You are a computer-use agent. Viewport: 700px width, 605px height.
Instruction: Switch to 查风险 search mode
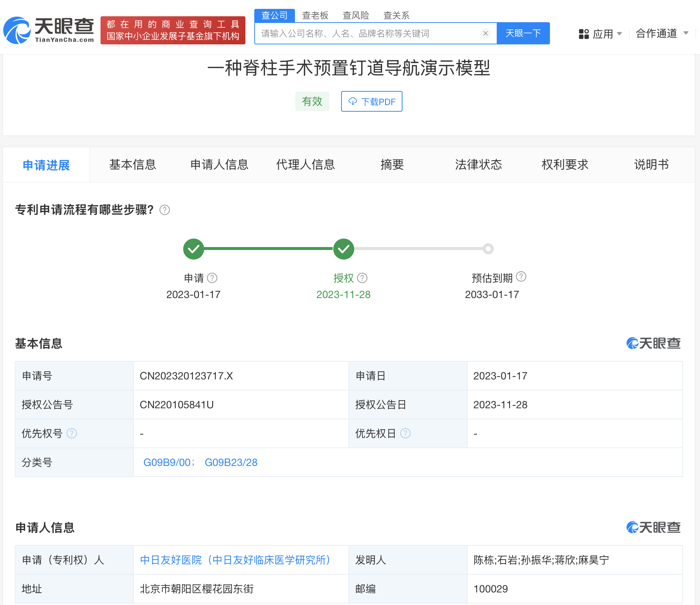[x=356, y=16]
